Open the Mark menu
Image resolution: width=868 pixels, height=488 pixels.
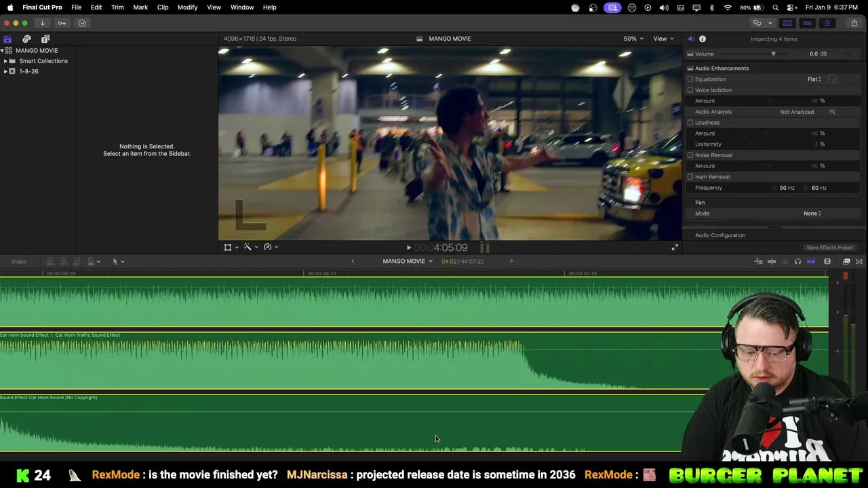140,7
